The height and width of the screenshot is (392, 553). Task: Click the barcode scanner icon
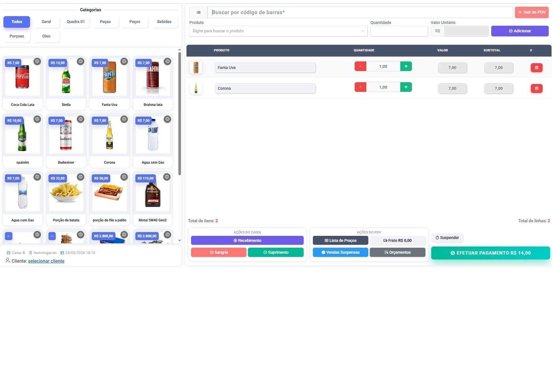coord(198,12)
